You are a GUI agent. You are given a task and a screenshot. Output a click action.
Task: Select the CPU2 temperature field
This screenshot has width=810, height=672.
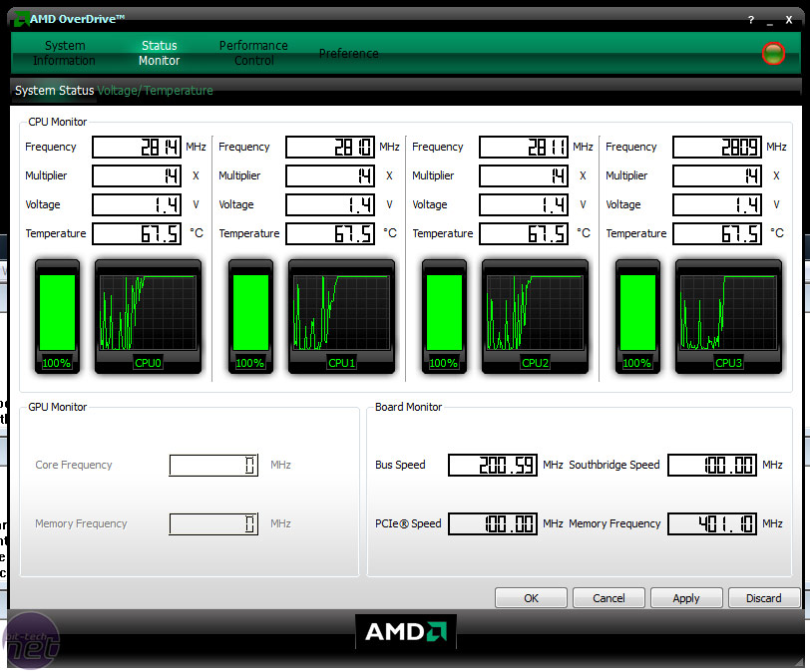point(524,234)
